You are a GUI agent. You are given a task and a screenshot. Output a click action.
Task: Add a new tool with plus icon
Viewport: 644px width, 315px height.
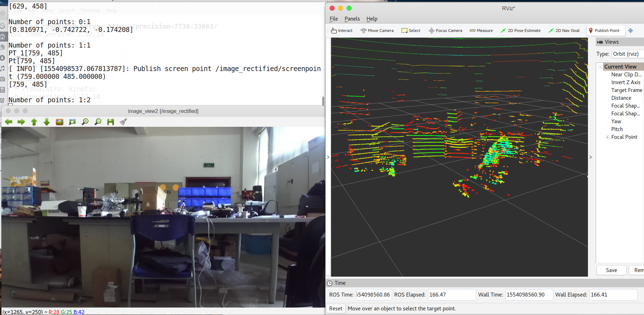coord(631,31)
